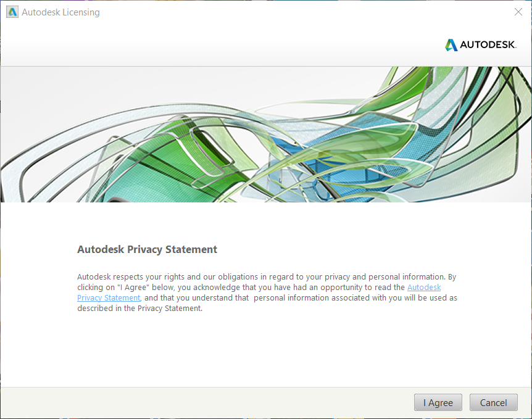Click the Autodesk app icon in title bar

[12, 12]
